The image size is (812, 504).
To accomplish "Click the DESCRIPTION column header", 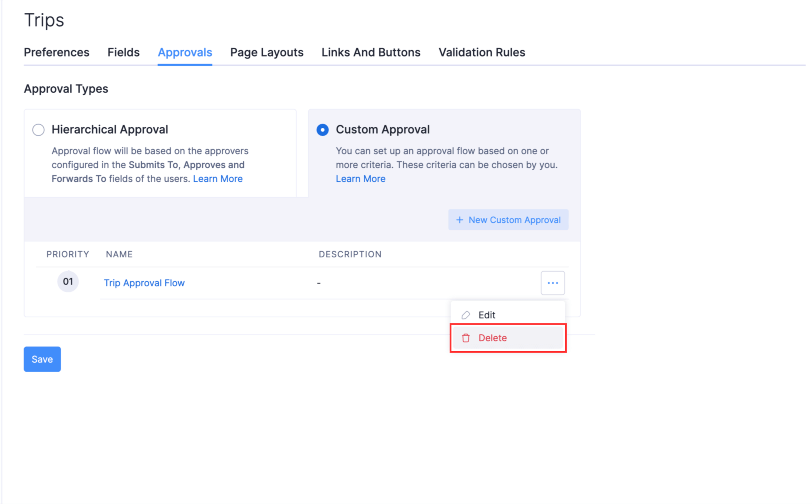I will [350, 254].
